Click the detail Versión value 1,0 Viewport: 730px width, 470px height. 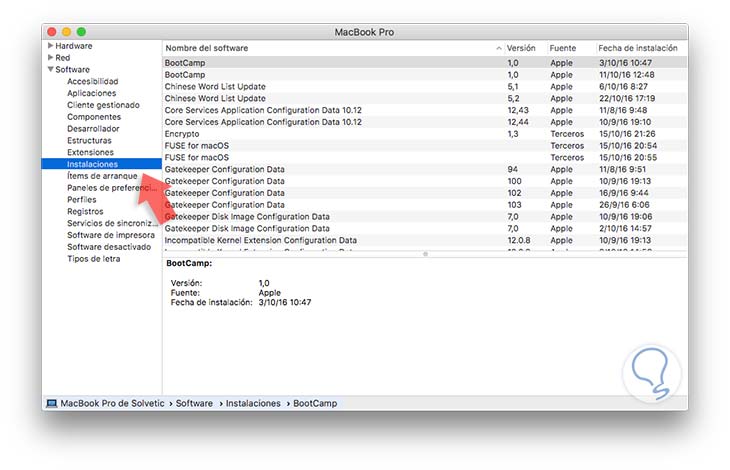coord(264,283)
